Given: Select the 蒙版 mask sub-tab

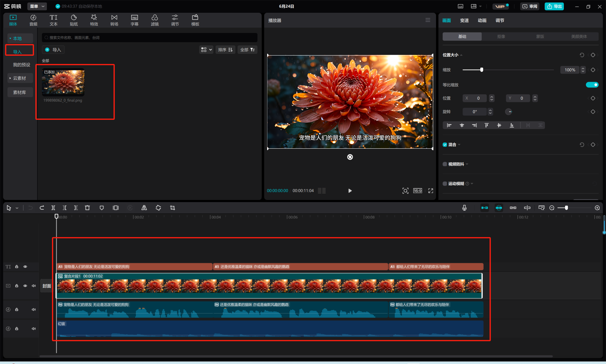Looking at the screenshot, I should pos(540,37).
